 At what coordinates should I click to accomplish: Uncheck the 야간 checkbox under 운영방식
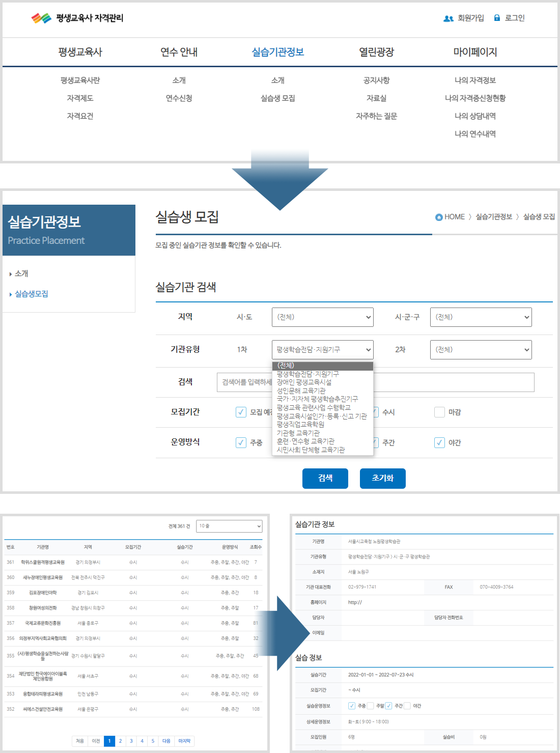coord(439,442)
